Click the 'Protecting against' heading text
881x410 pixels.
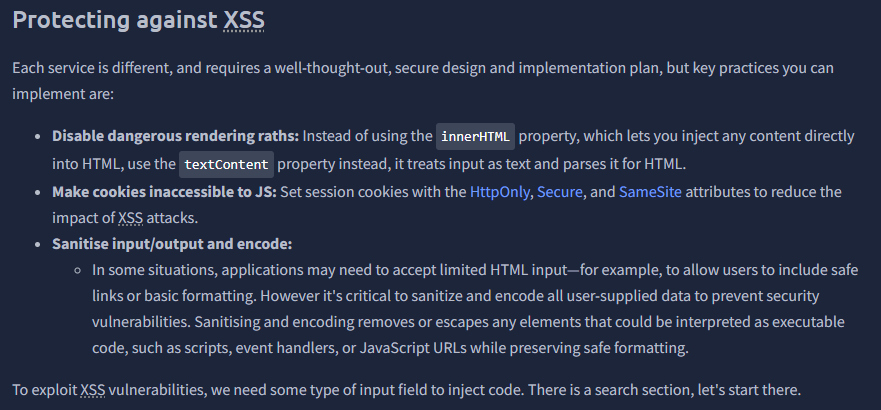pyautogui.click(x=118, y=21)
